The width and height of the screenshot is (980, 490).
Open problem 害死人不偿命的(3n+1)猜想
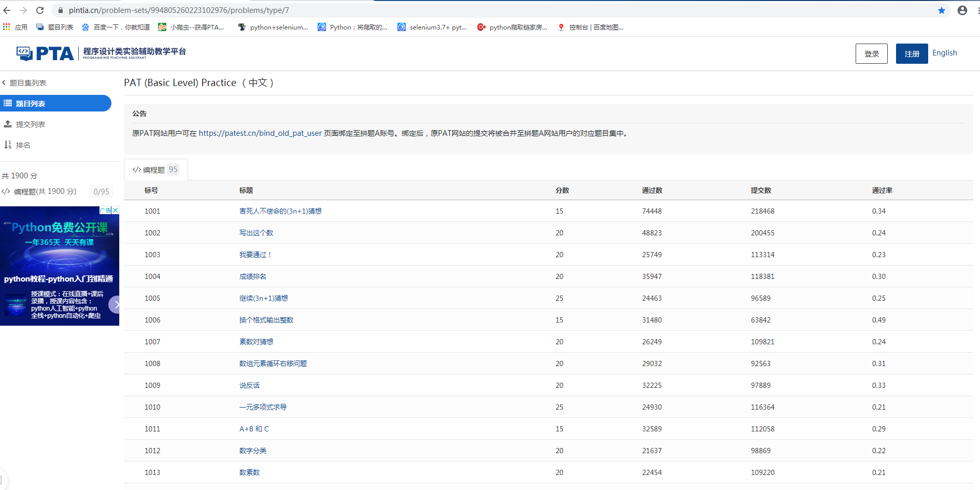(x=280, y=211)
